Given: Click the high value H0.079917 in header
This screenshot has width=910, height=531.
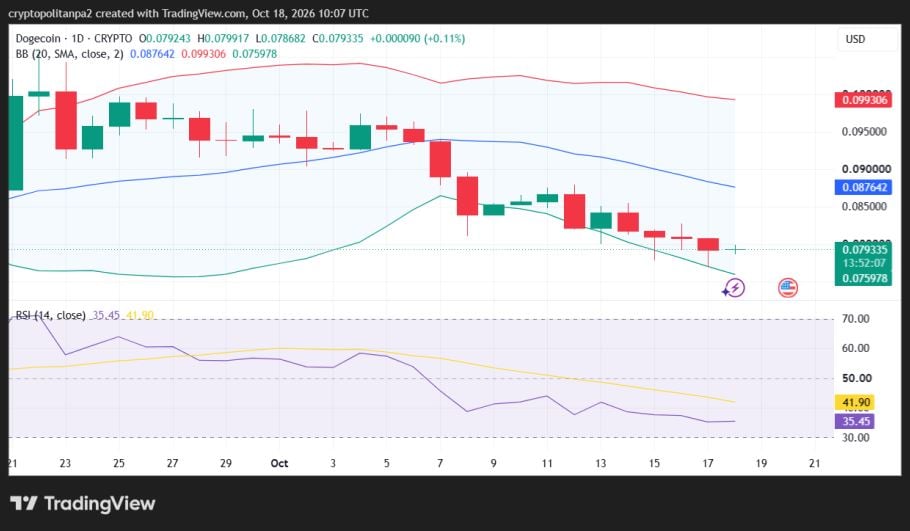Looking at the screenshot, I should [x=223, y=39].
